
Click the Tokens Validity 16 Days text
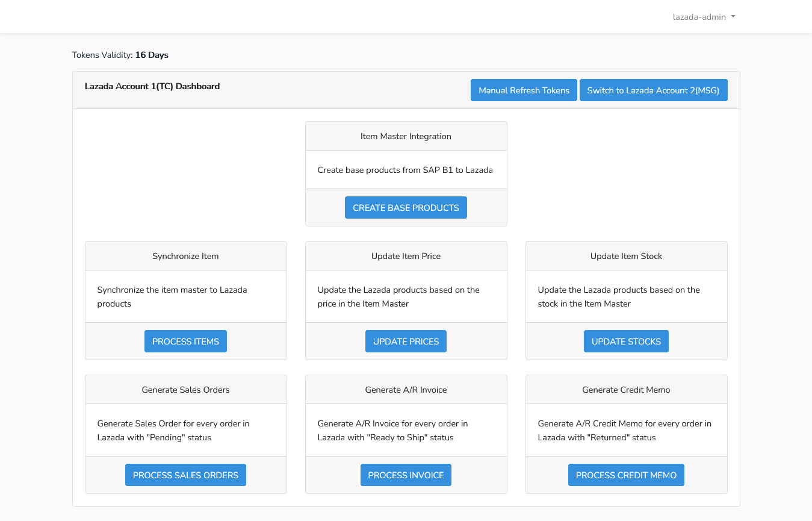[120, 55]
